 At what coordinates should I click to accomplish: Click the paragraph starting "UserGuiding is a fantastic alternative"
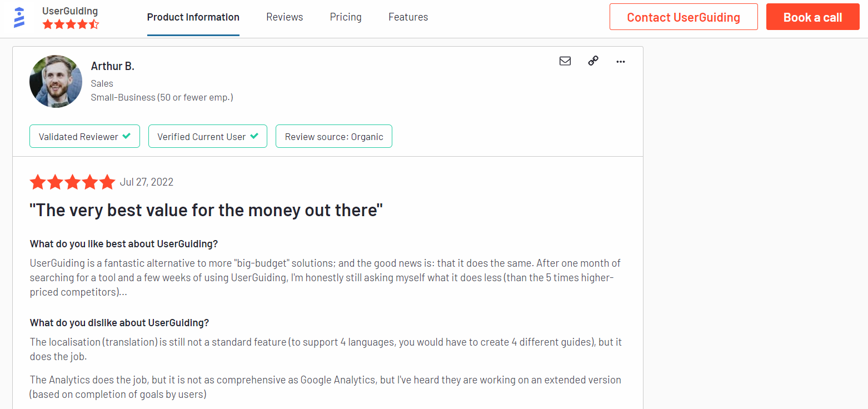click(326, 277)
